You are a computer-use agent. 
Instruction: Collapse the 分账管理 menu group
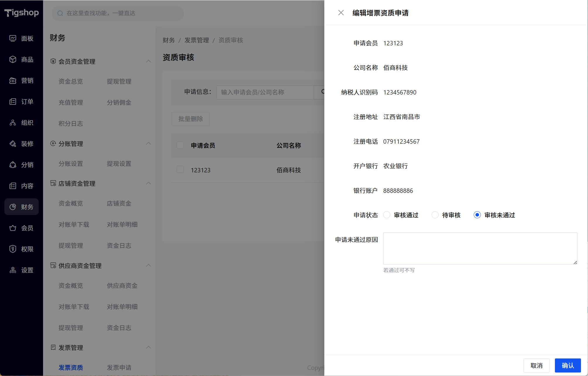click(149, 143)
